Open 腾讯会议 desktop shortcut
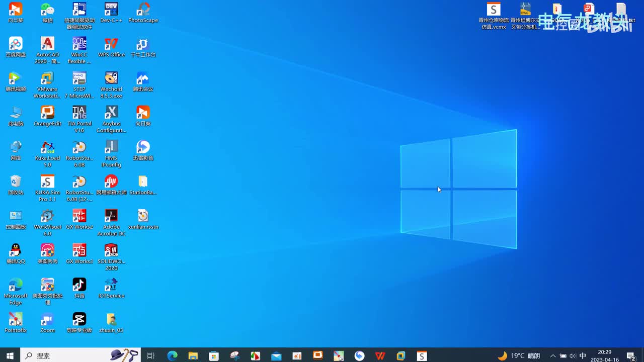 143,82
